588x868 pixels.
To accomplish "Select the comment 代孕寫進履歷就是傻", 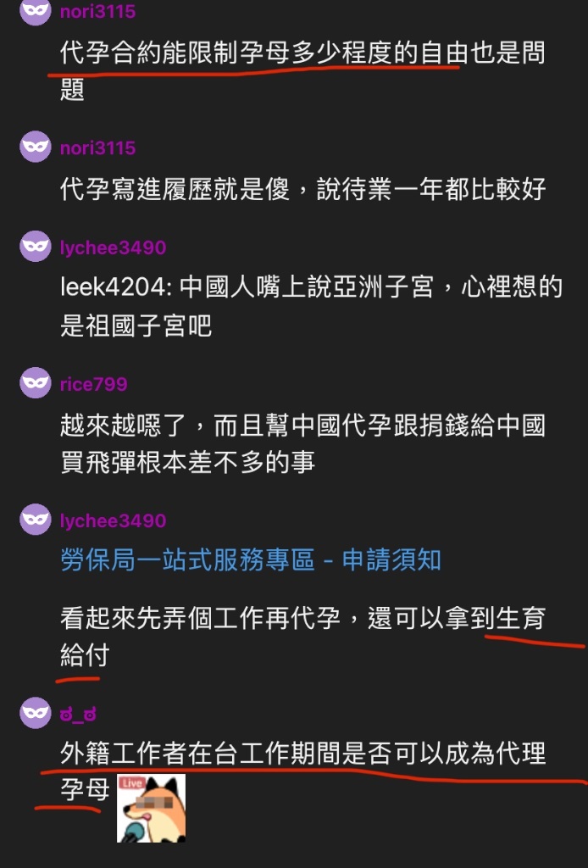I will (302, 189).
